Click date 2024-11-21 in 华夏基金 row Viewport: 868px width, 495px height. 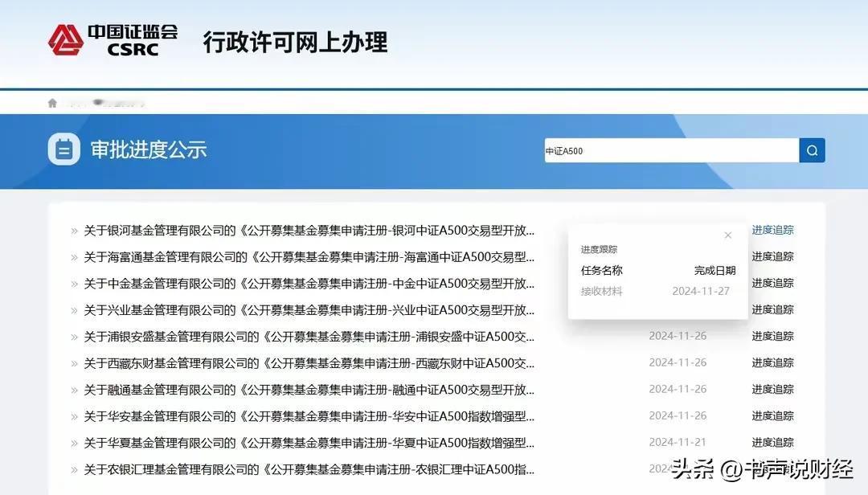click(678, 443)
